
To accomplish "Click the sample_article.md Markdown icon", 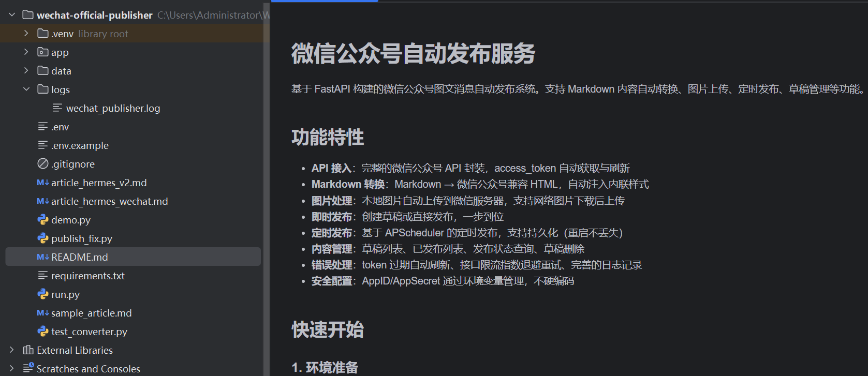I will click(x=43, y=313).
